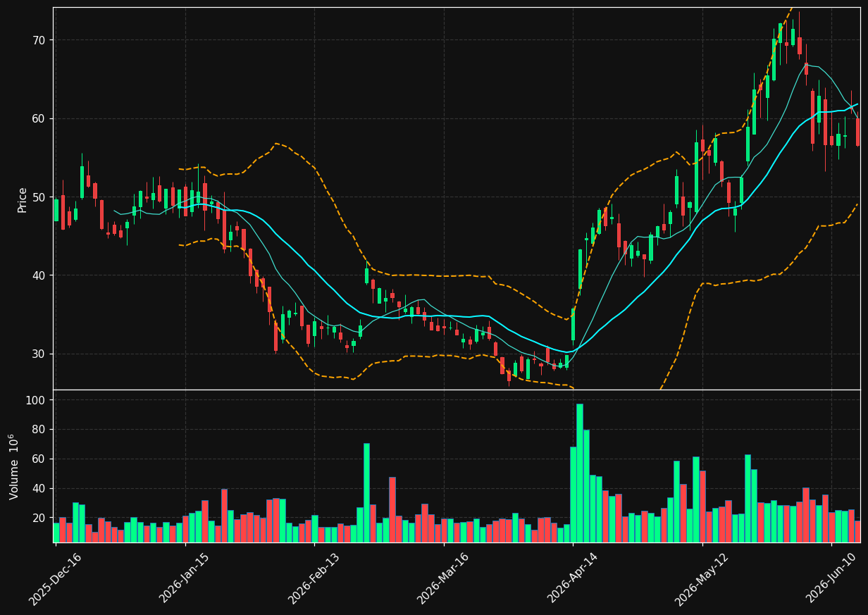Click the Volume 10⁶ axis title
The image size is (868, 615).
click(x=14, y=466)
